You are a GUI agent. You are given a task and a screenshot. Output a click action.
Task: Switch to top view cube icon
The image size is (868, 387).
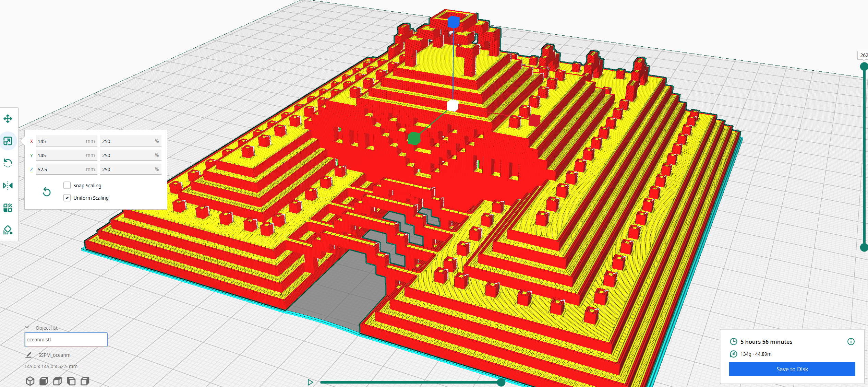pyautogui.click(x=58, y=381)
